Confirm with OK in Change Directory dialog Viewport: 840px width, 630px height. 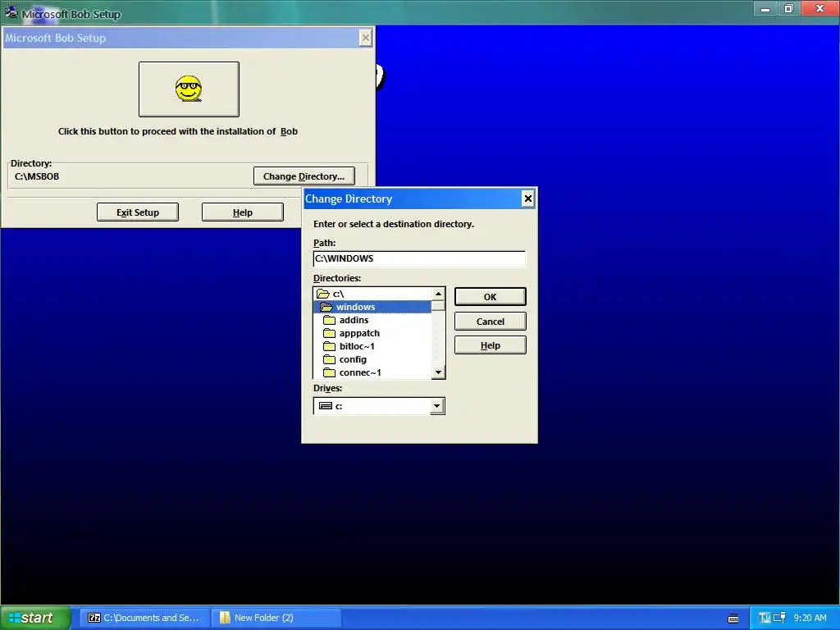click(491, 297)
